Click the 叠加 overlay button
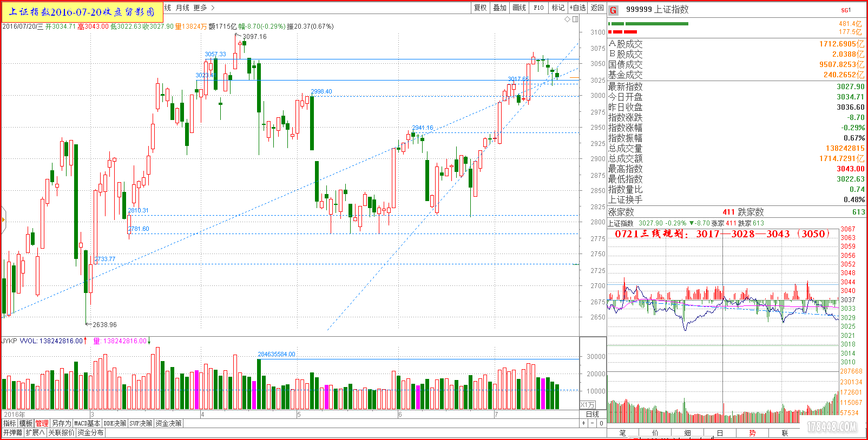Image resolution: width=868 pixels, height=440 pixels. tap(499, 8)
